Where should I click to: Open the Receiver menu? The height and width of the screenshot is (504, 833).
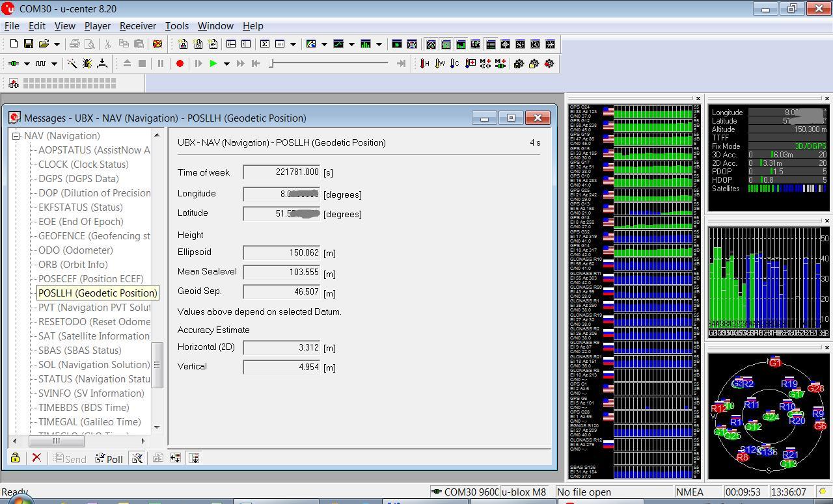point(137,26)
